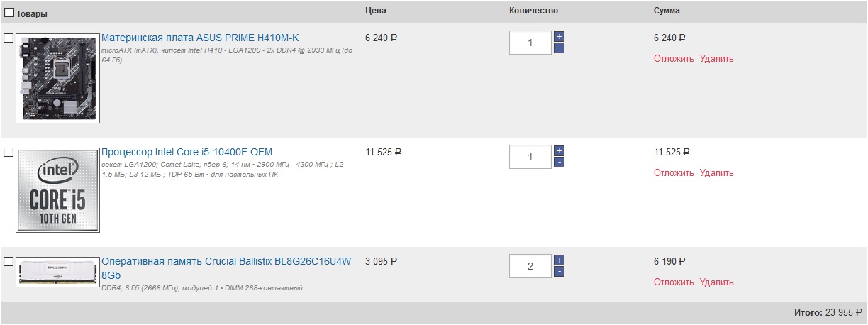Image resolution: width=868 pixels, height=325 pixels.
Task: Click Удалить for the ASUS motherboard
Action: click(716, 59)
